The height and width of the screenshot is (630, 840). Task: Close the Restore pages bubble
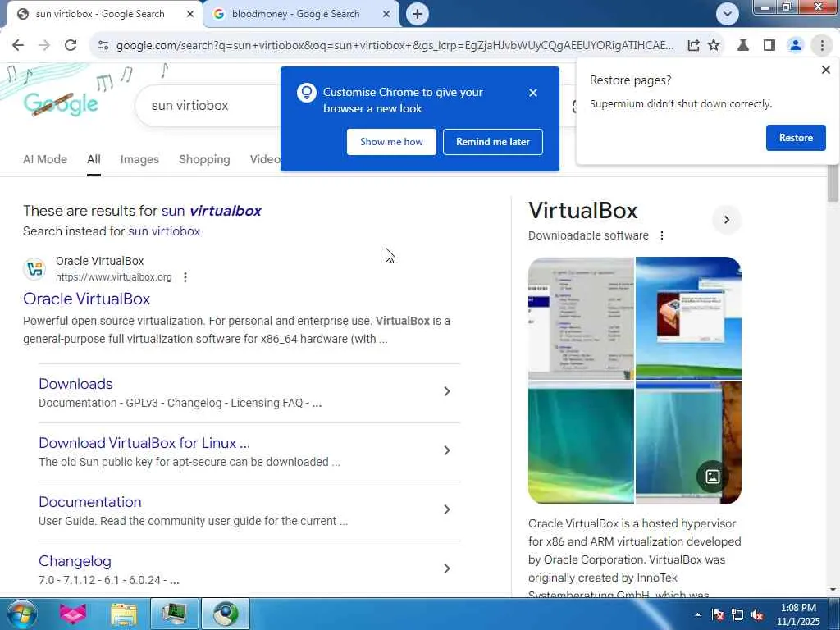(825, 70)
